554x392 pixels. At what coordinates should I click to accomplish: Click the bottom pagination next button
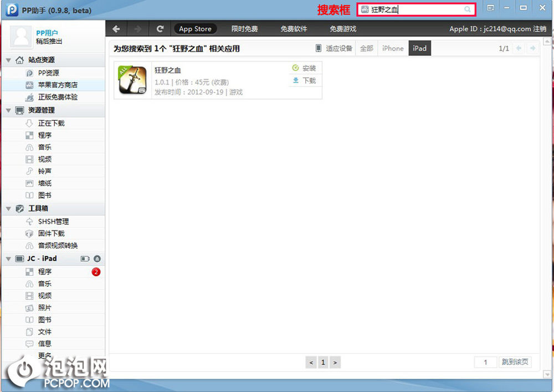(x=335, y=362)
